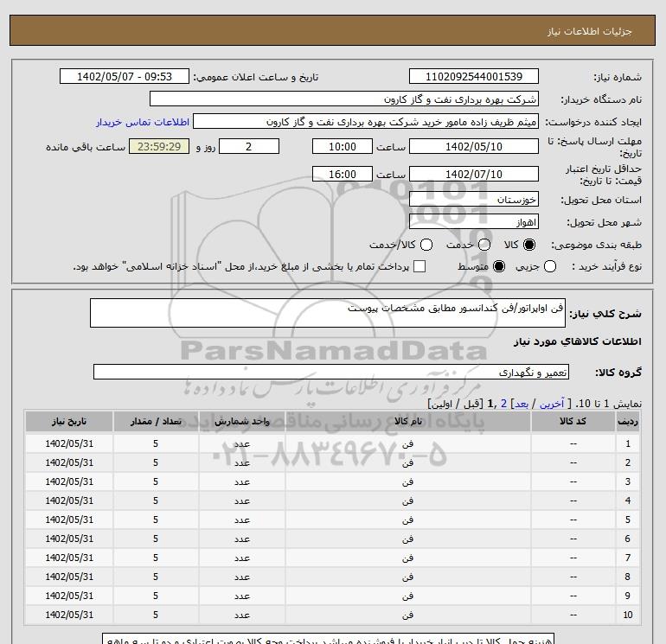Click the validity hour field 16:00
Image resolution: width=666 pixels, height=644 pixels.
pyautogui.click(x=343, y=174)
